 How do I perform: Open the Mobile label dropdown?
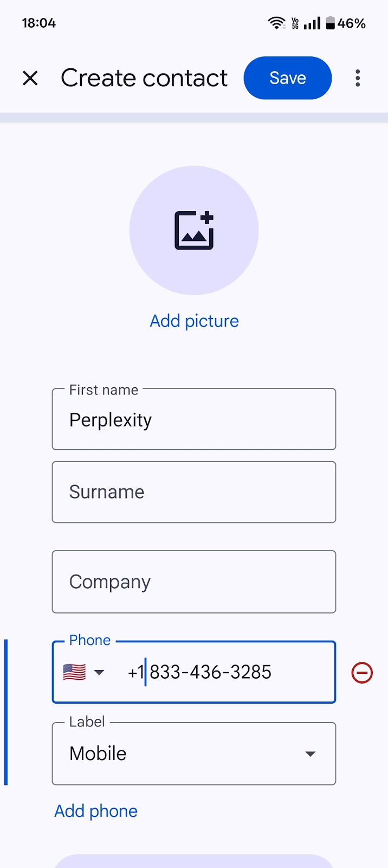pyautogui.click(x=194, y=754)
